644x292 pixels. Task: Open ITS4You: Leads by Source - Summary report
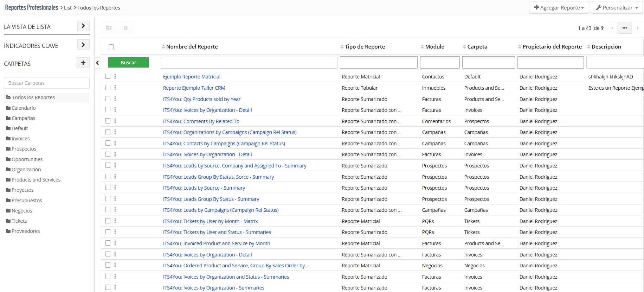click(204, 188)
